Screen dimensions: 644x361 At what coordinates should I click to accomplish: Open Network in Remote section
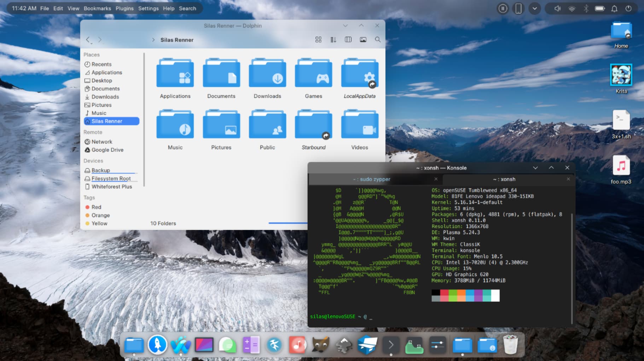(111, 141)
